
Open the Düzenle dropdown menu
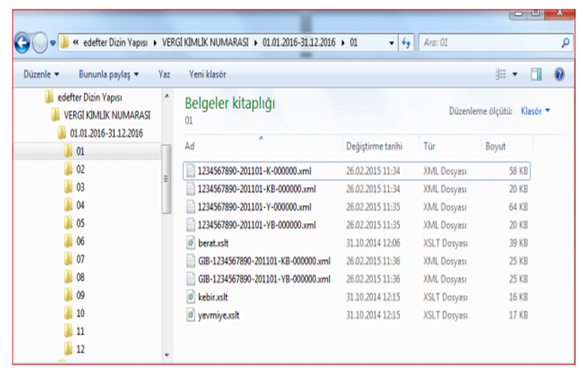click(x=41, y=74)
